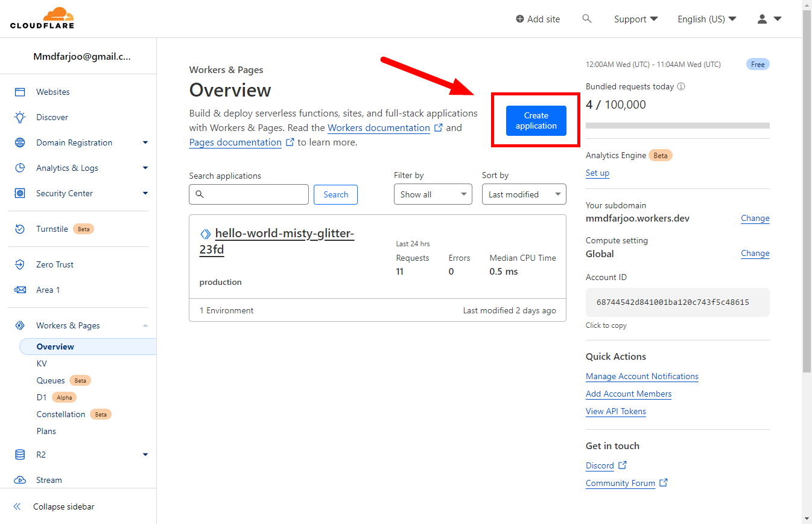The image size is (812, 524).
Task: Open Add Account Members link
Action: point(629,394)
